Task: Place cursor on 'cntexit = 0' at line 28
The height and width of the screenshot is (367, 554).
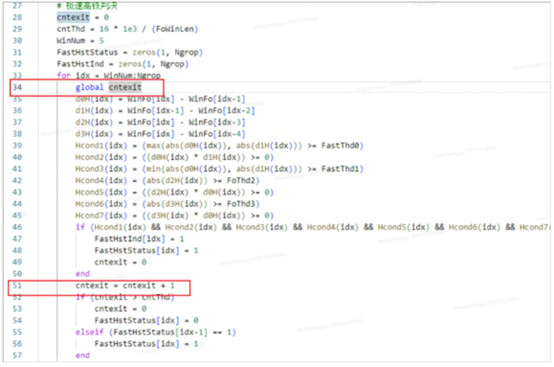Action: coord(82,17)
